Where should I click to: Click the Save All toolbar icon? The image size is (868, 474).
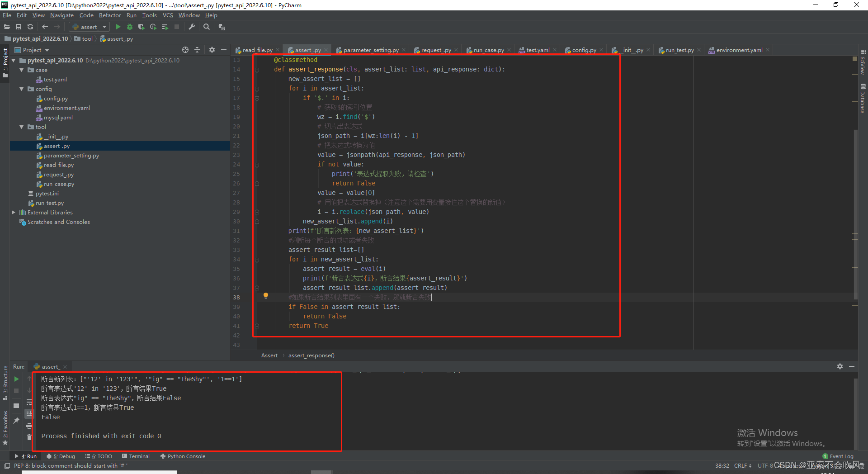pyautogui.click(x=19, y=27)
